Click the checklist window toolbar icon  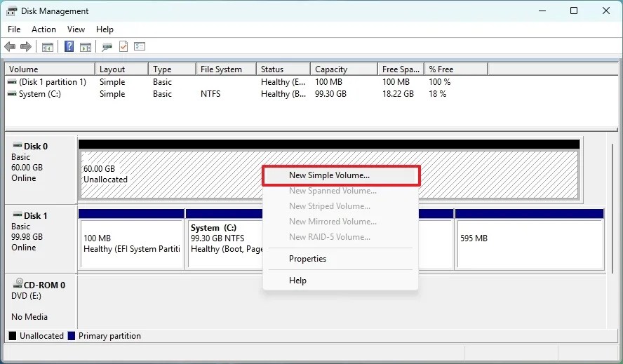(x=140, y=46)
